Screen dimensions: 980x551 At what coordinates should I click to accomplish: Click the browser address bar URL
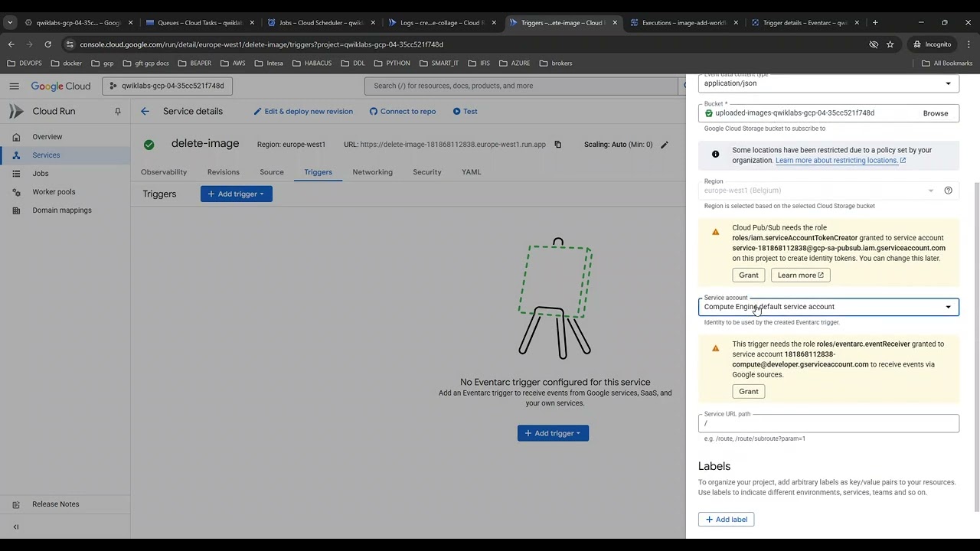click(x=262, y=44)
